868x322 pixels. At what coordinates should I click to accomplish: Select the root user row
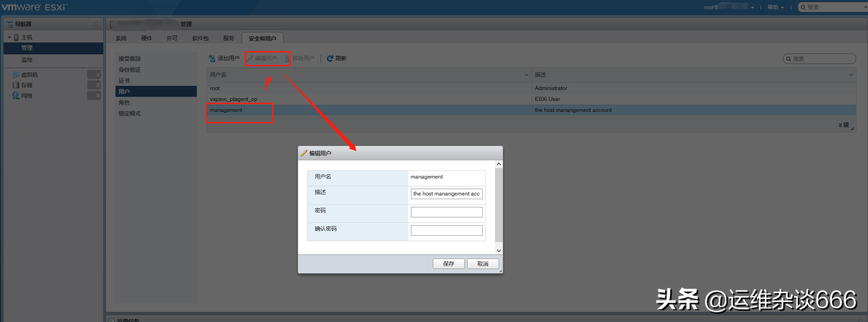[531, 88]
